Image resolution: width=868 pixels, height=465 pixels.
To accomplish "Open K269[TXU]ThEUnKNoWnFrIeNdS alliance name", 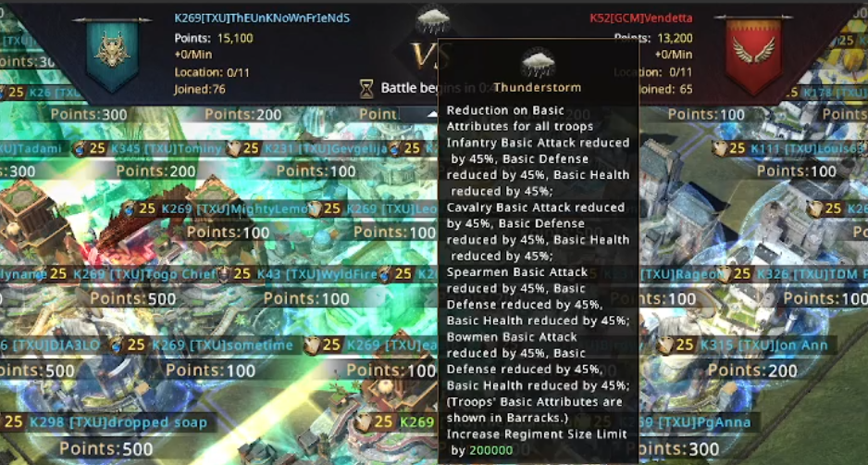I will tap(262, 18).
